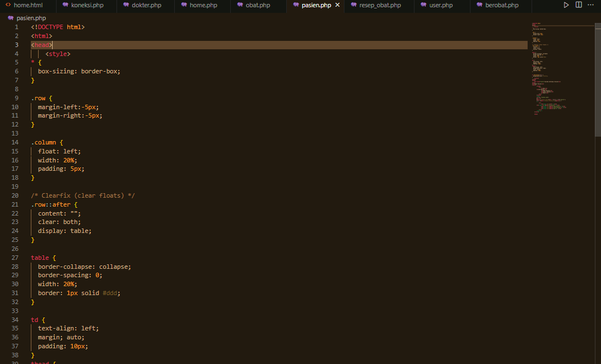Click the pasien.php breadcrumb label
601x364 pixels.
pyautogui.click(x=31, y=18)
